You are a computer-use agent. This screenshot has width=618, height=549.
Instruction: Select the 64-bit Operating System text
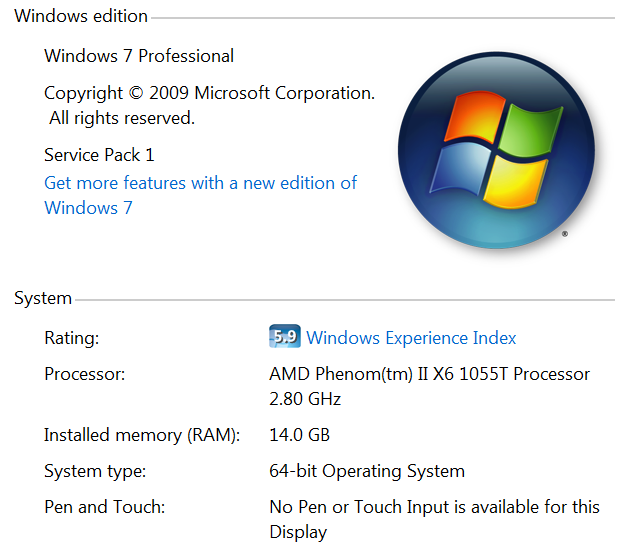(x=367, y=471)
